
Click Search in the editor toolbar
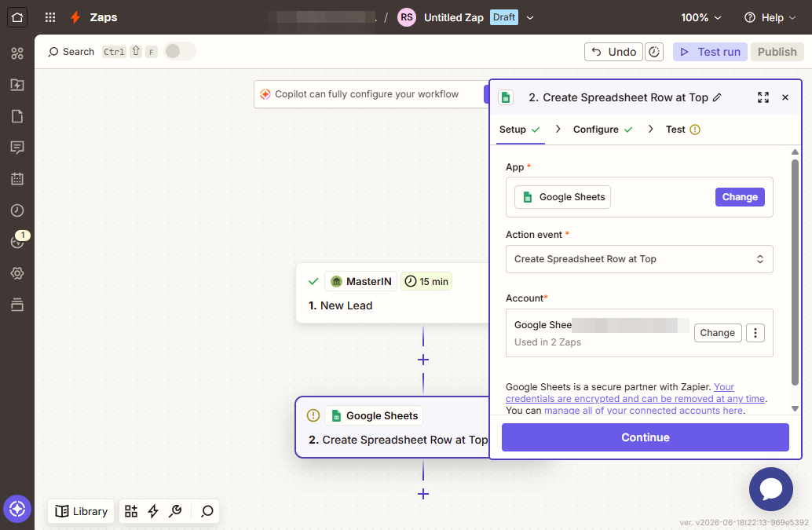[x=71, y=52]
